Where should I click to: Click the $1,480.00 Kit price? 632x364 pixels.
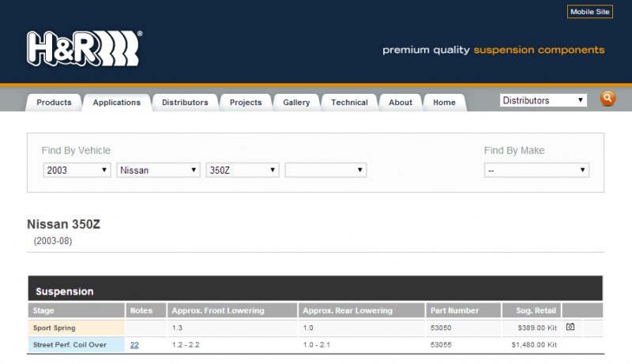[x=534, y=345]
